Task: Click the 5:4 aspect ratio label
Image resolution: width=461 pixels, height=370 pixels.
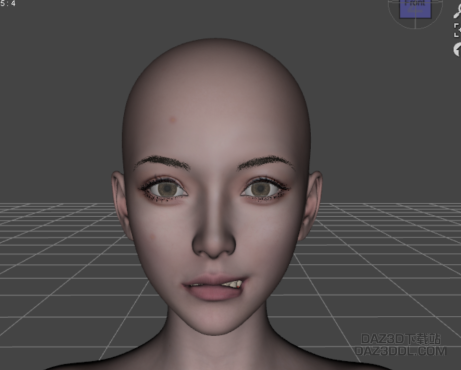Action: 8,3
